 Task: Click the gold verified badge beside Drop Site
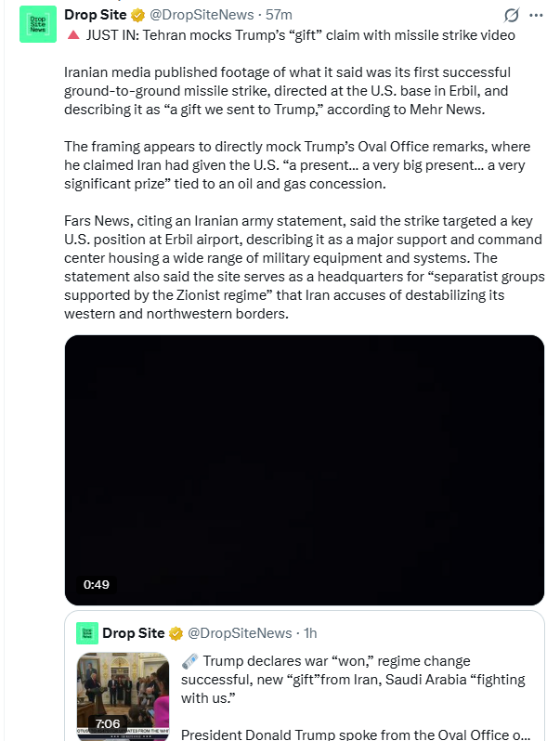(138, 16)
